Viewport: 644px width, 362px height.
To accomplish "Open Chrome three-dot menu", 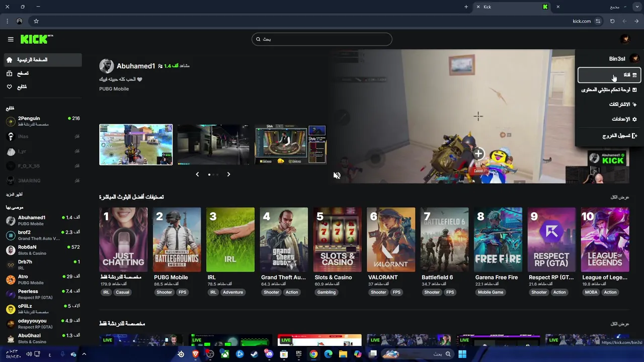I will 7,21.
